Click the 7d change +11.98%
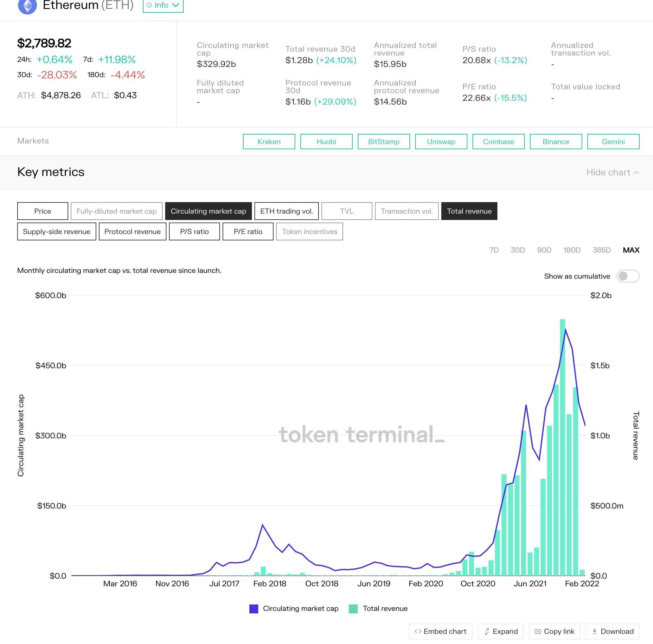This screenshot has width=653, height=644. click(117, 60)
